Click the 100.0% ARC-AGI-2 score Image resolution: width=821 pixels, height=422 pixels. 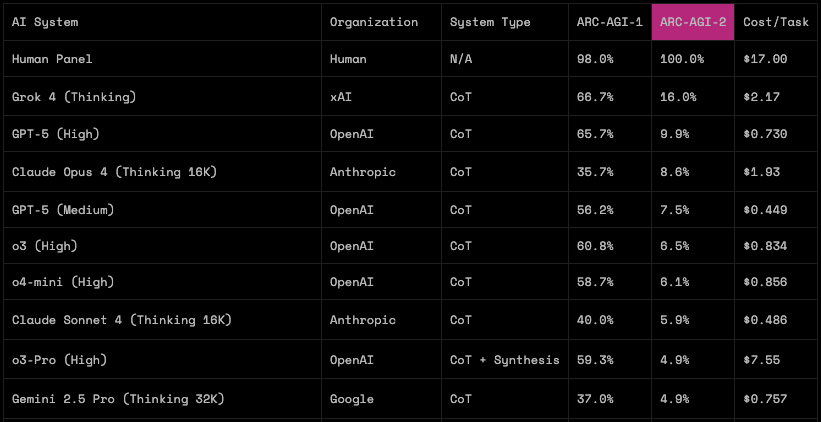[x=681, y=59]
